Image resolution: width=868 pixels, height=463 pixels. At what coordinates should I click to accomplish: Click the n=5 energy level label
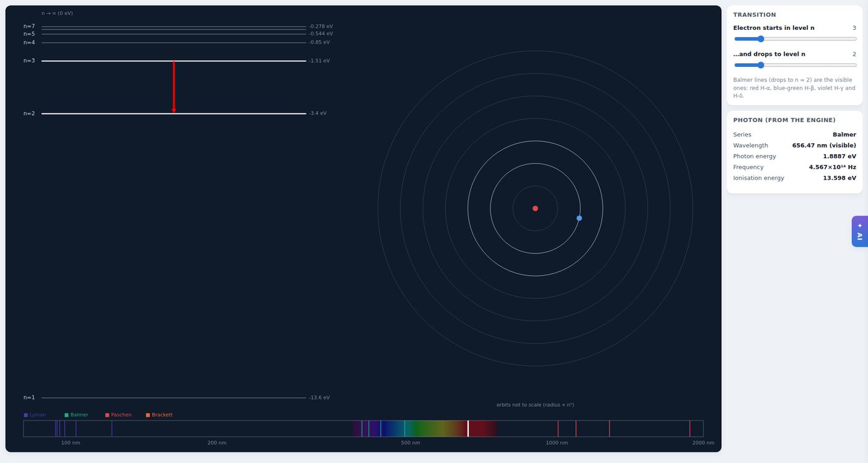tap(29, 34)
